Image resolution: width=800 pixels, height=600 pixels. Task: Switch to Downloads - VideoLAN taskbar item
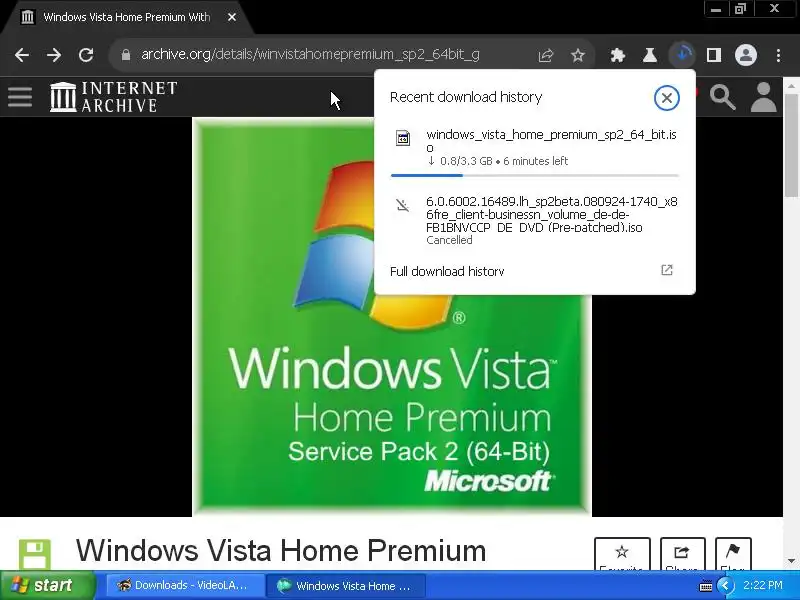pyautogui.click(x=183, y=585)
